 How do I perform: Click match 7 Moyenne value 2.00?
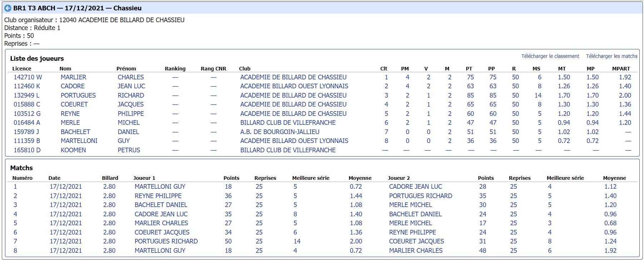point(356,241)
